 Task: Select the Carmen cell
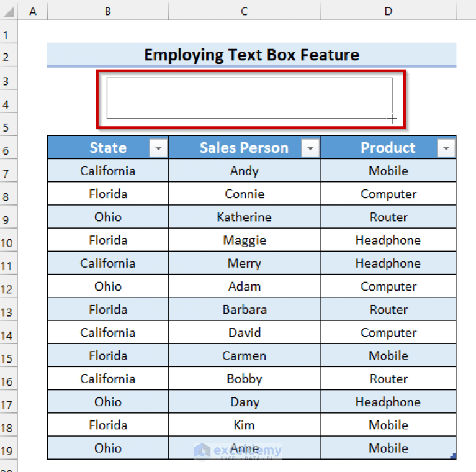point(244,355)
